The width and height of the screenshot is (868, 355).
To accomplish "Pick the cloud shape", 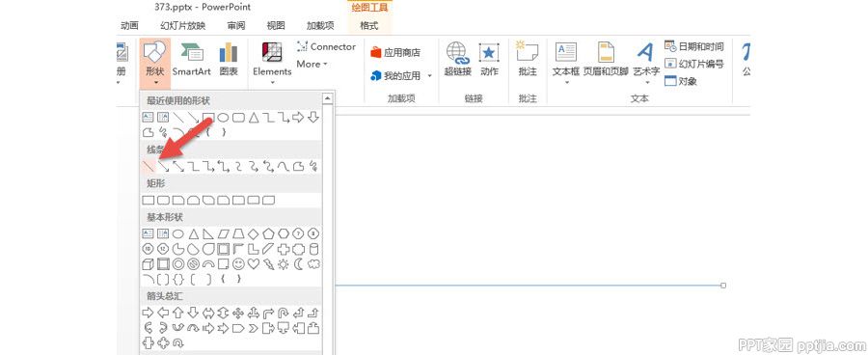I will [x=313, y=264].
